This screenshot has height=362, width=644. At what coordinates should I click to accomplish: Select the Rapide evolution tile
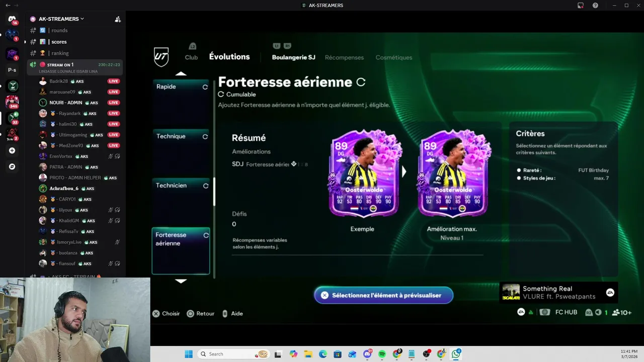pyautogui.click(x=181, y=103)
